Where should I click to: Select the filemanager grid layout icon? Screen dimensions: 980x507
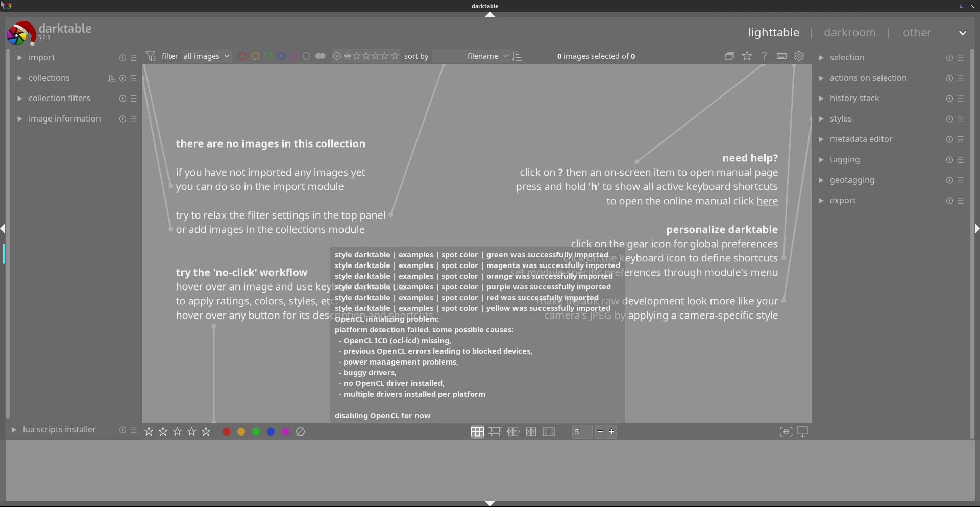pos(477,432)
